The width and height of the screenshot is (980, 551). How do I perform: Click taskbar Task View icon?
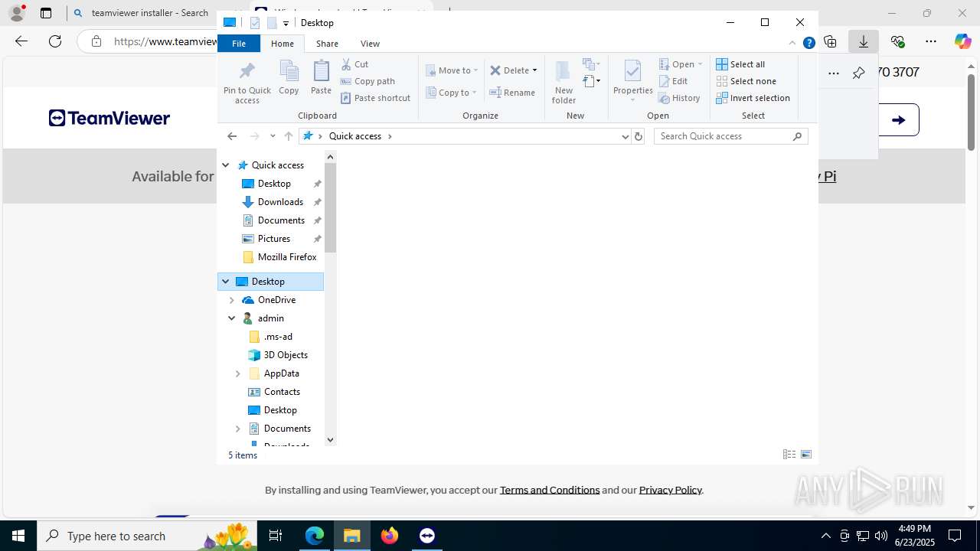pyautogui.click(x=276, y=536)
